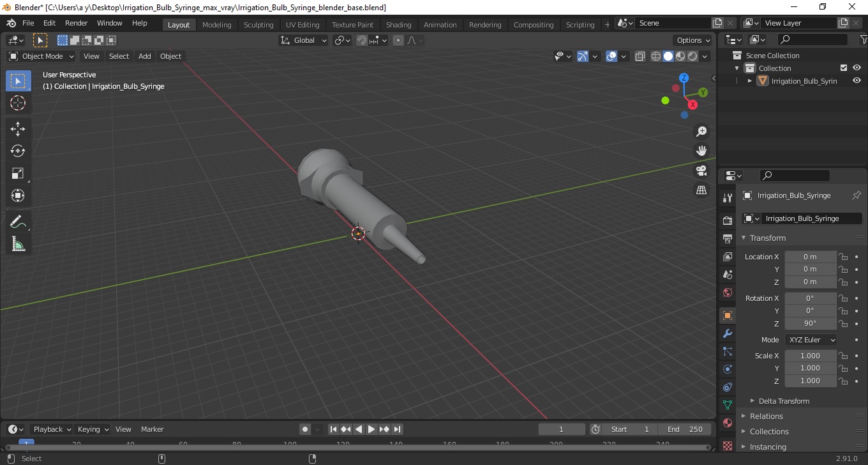Image resolution: width=868 pixels, height=465 pixels.
Task: Open the Output properties tab
Action: point(727,239)
